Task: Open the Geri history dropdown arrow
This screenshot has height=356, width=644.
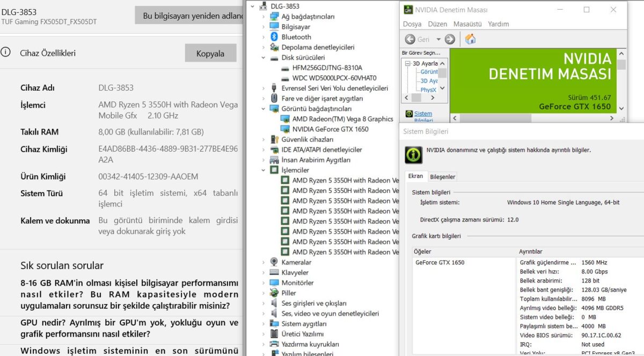Action: [438, 39]
